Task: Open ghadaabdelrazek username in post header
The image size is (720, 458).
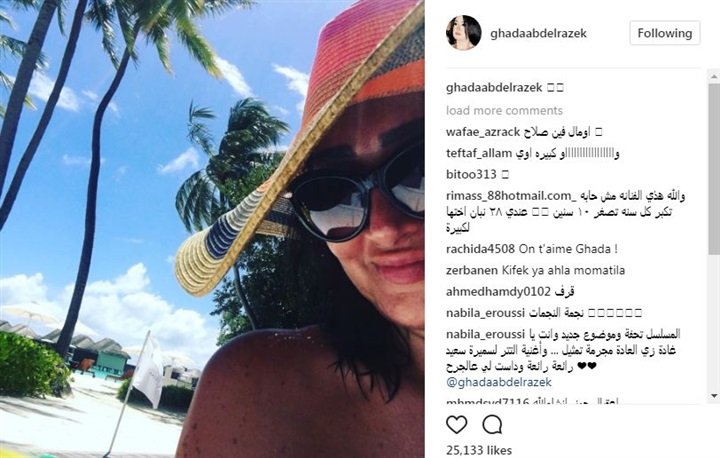Action: (x=538, y=34)
